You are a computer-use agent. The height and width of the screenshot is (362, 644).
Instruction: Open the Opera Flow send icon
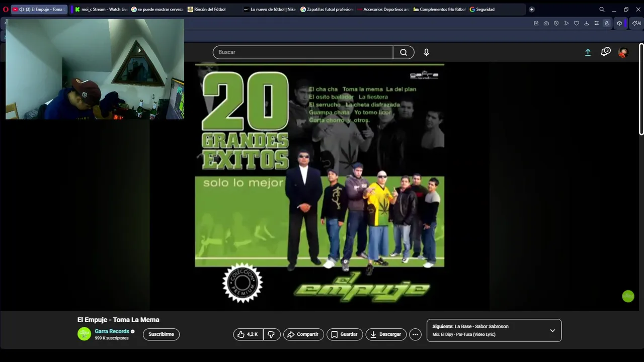point(566,23)
